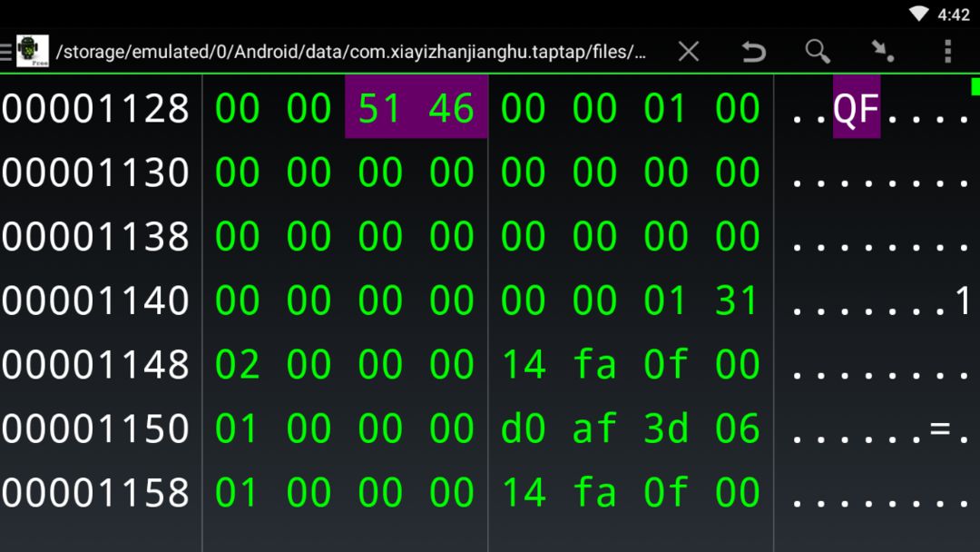Select byte 01 in row 00001128
The height and width of the screenshot is (552, 980).
666,108
